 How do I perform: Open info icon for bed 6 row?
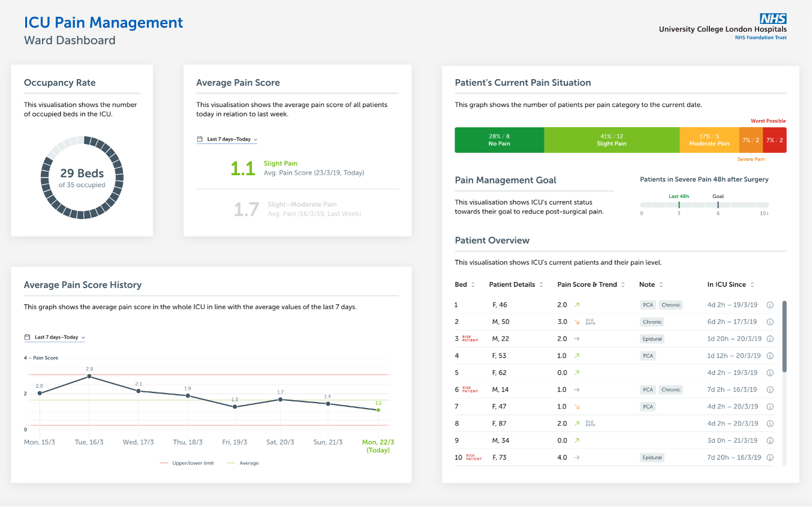pos(770,389)
